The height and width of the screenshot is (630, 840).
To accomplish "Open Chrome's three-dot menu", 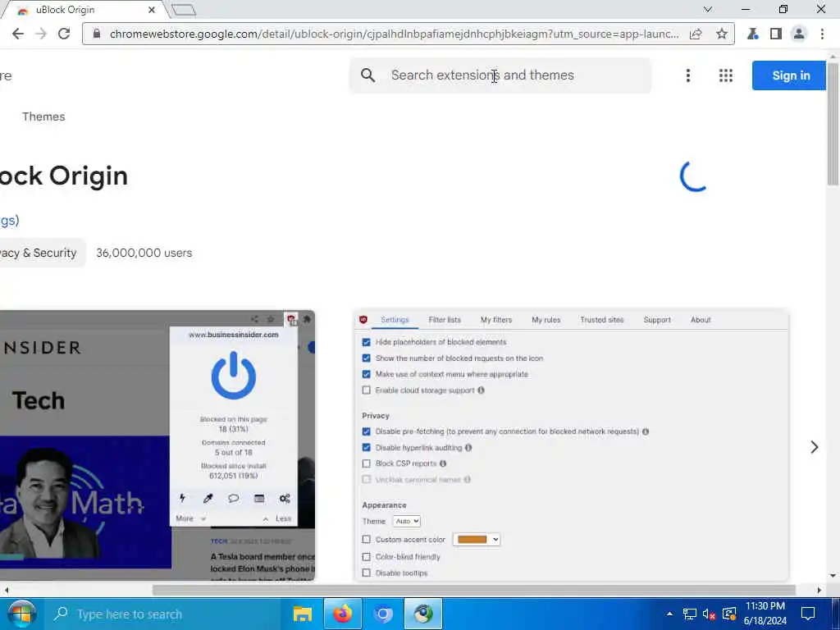I will coord(822,34).
